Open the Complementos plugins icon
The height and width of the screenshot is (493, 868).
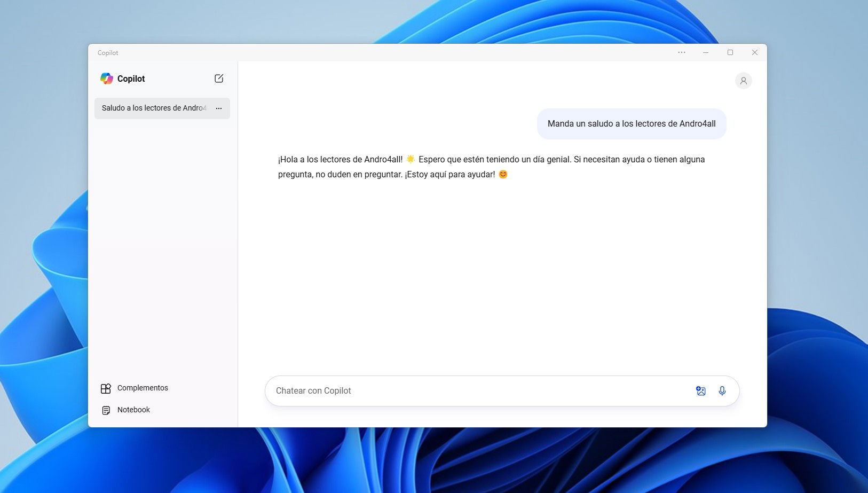click(106, 388)
